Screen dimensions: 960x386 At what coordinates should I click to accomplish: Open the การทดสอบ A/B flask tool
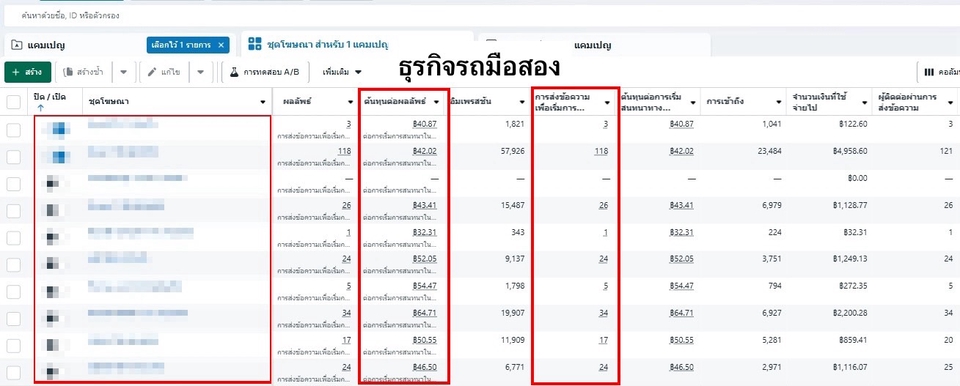(x=264, y=72)
